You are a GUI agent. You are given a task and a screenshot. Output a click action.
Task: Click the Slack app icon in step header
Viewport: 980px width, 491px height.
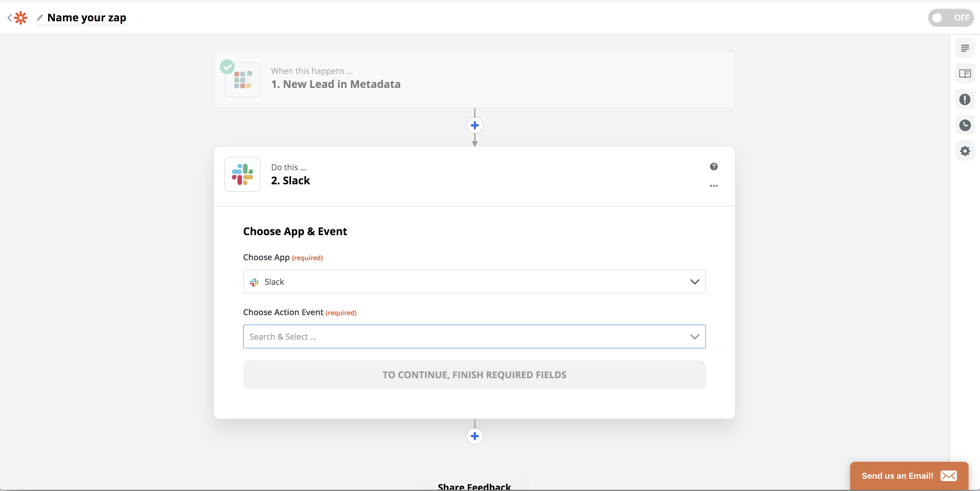(x=242, y=174)
